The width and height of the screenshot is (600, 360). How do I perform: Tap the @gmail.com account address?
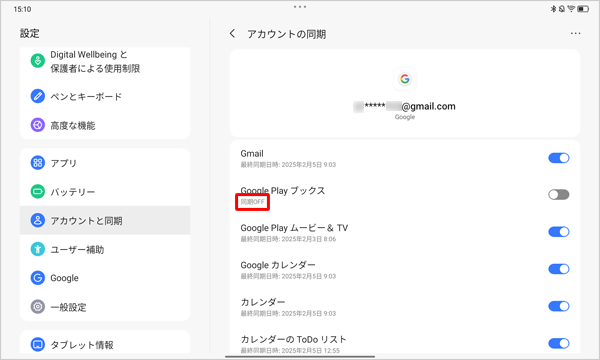coord(404,106)
